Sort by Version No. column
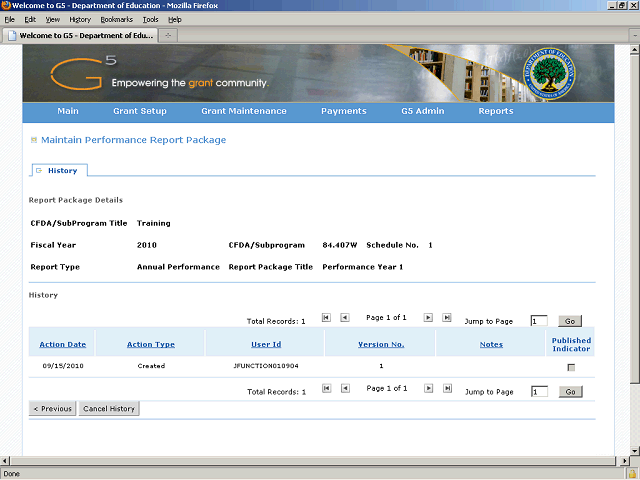The image size is (640, 480). [x=381, y=344]
